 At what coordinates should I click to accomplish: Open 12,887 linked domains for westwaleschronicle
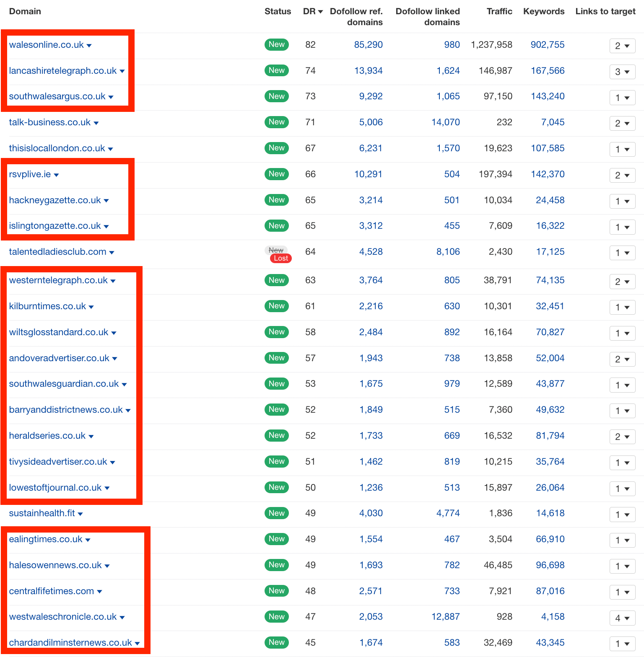pyautogui.click(x=446, y=617)
